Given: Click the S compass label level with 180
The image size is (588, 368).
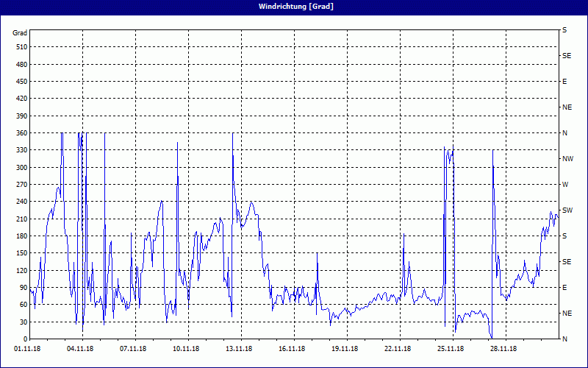Looking at the screenshot, I should click(564, 236).
